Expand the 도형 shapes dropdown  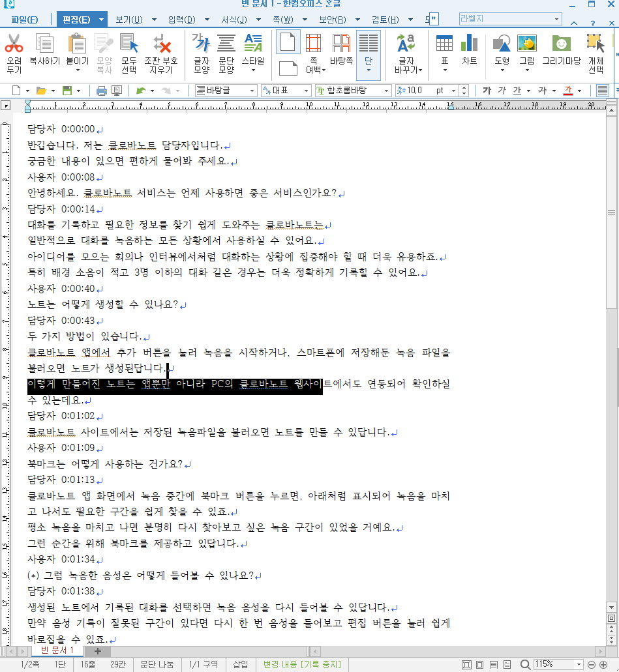[502, 70]
